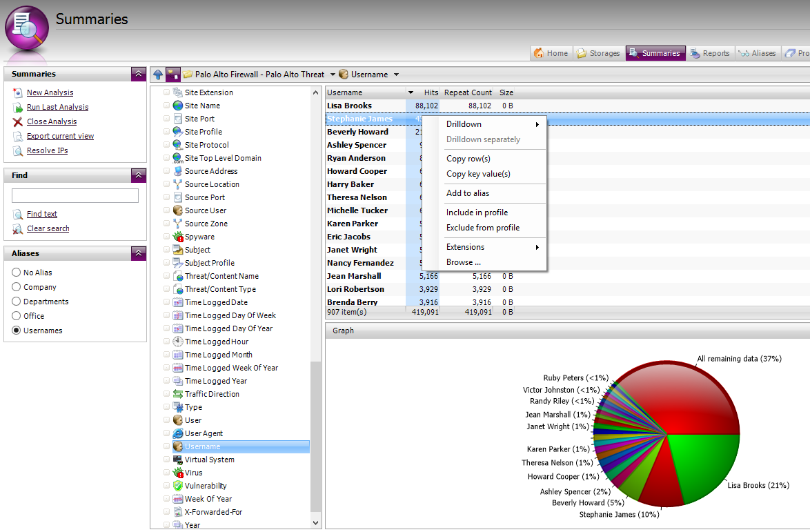This screenshot has width=810, height=532.
Task: Collapse the Find side panel
Action: point(139,175)
